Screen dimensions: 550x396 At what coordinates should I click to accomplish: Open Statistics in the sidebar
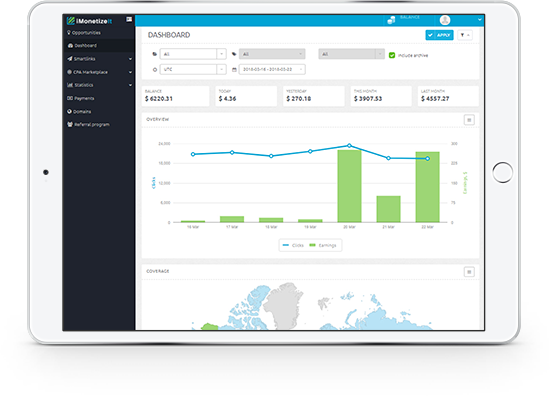(x=99, y=85)
